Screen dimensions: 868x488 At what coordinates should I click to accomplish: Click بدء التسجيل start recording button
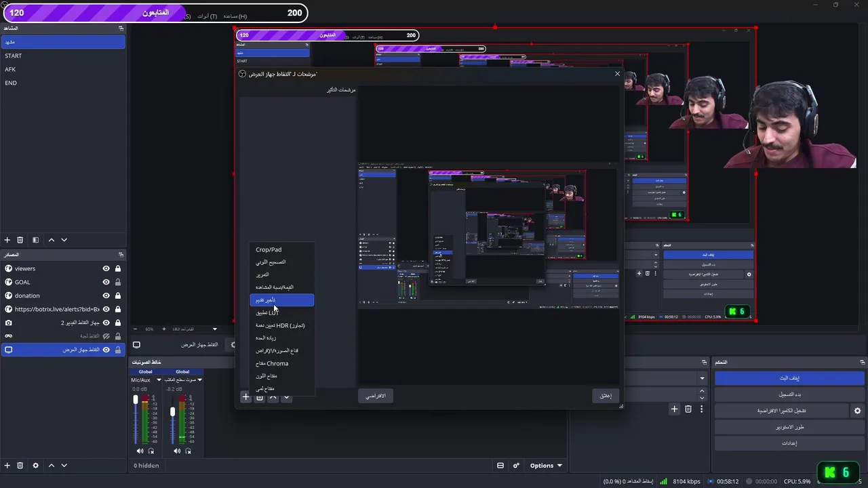pos(789,394)
